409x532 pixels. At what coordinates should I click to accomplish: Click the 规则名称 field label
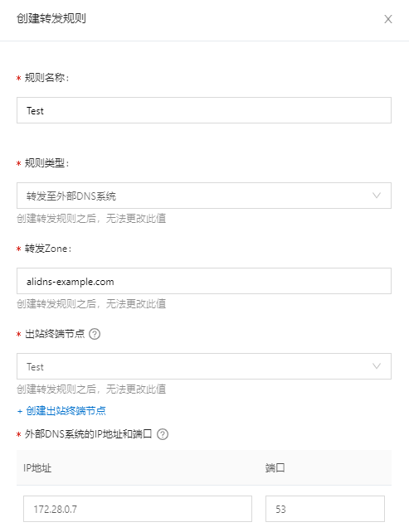(46, 78)
